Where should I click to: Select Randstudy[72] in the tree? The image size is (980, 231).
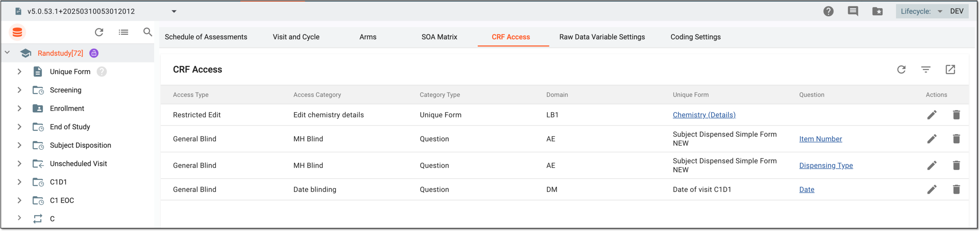point(60,53)
